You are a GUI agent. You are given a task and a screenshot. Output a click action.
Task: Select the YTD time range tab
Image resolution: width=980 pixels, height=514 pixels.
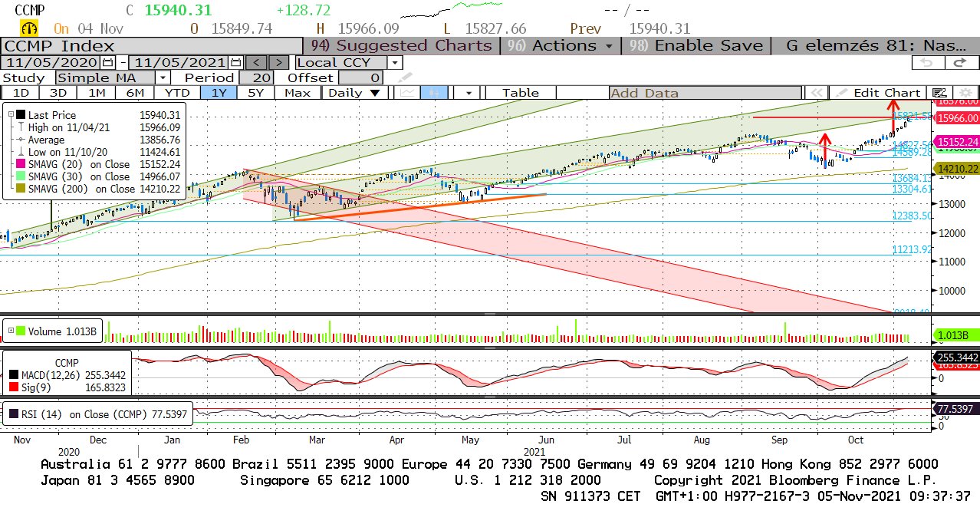tap(177, 93)
